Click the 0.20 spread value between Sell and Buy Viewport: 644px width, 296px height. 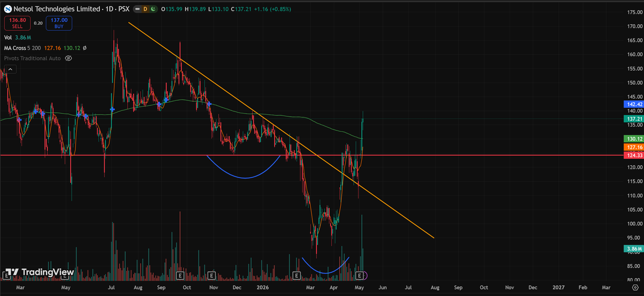[x=38, y=23]
